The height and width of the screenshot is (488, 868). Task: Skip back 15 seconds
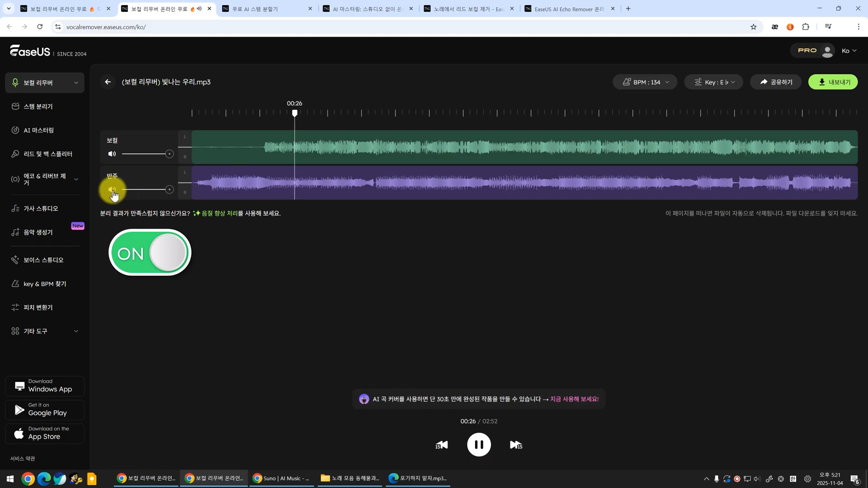click(442, 445)
